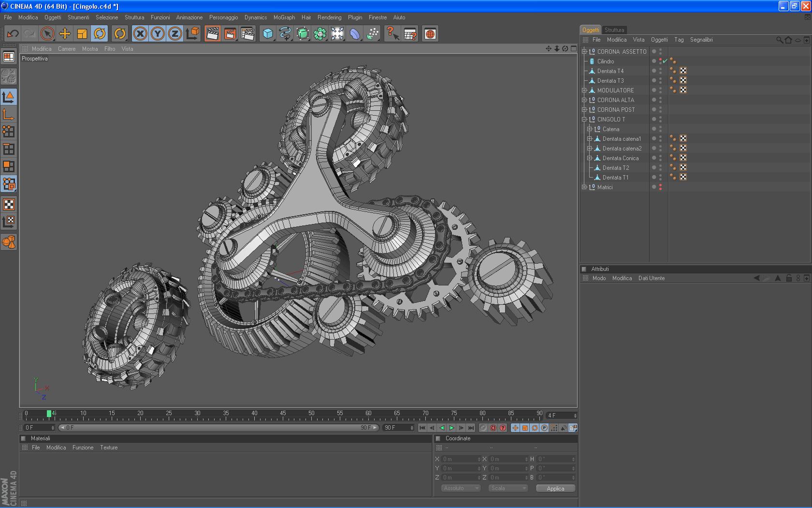Open the Assoluto coordinate mode dropdown
This screenshot has width=812, height=508.
coord(460,488)
